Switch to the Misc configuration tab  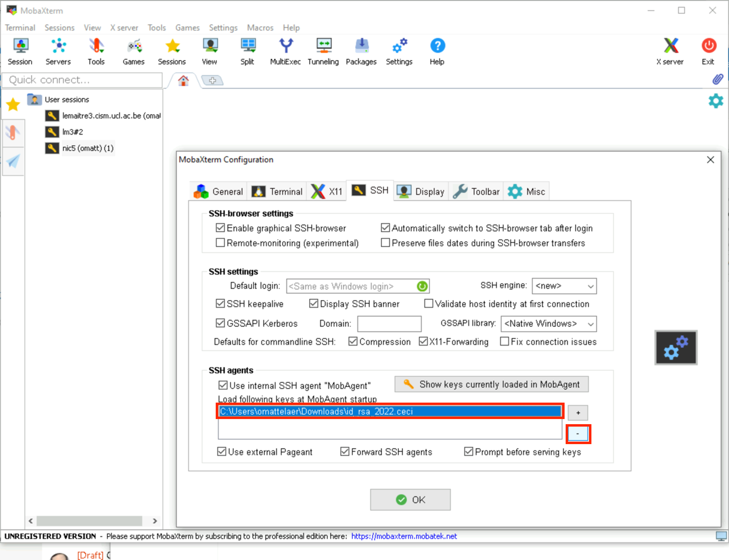pos(527,192)
